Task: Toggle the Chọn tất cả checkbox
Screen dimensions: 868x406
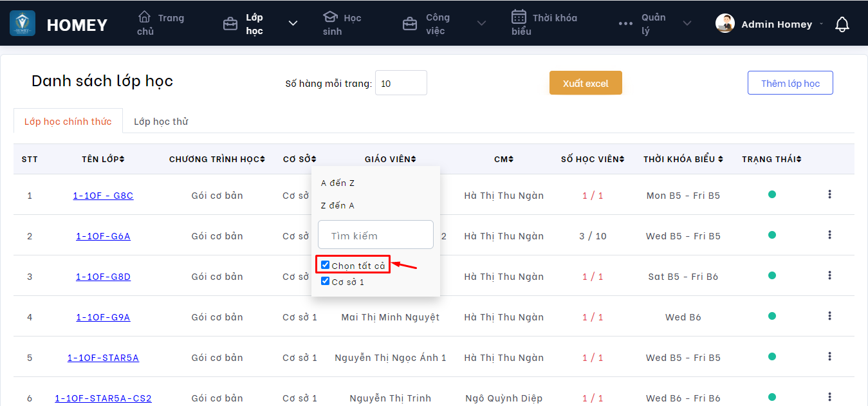Action: 326,265
